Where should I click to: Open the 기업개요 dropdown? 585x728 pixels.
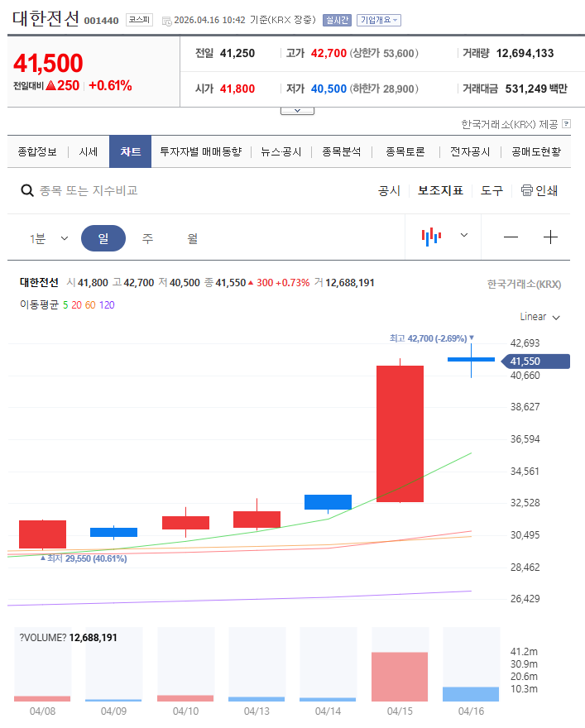click(379, 20)
